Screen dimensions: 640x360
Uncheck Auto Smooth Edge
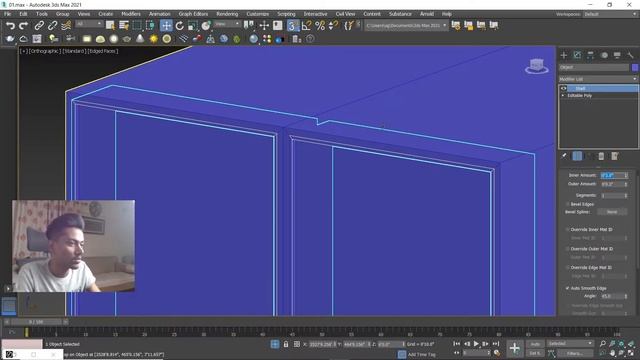(x=567, y=288)
